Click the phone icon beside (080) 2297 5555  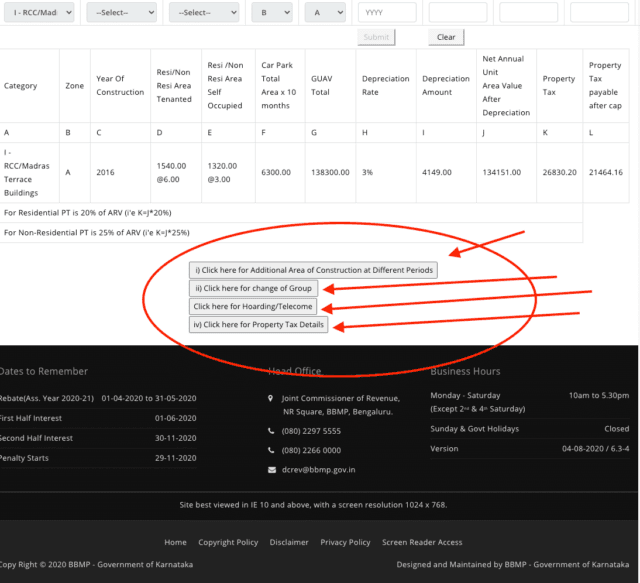pos(272,431)
